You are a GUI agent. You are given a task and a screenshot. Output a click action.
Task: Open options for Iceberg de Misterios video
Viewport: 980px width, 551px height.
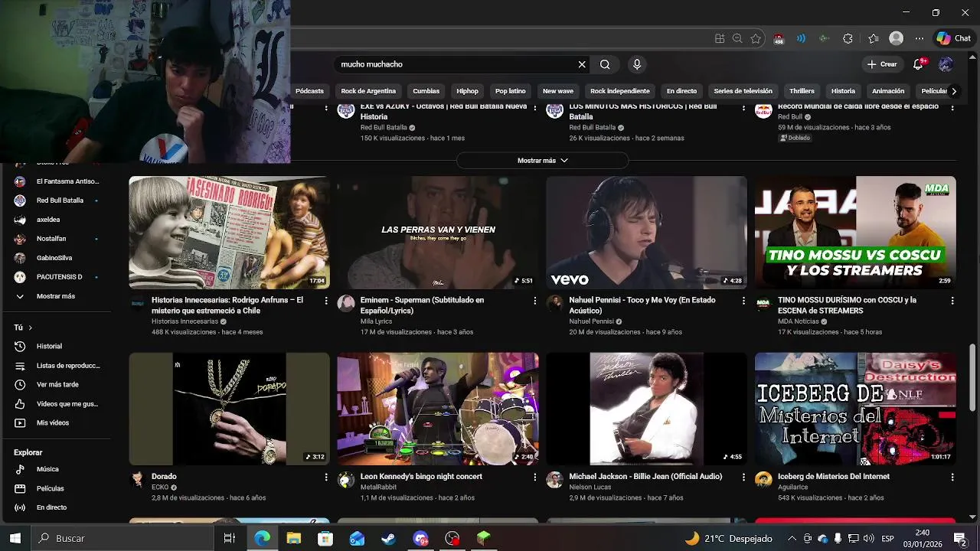pyautogui.click(x=952, y=478)
